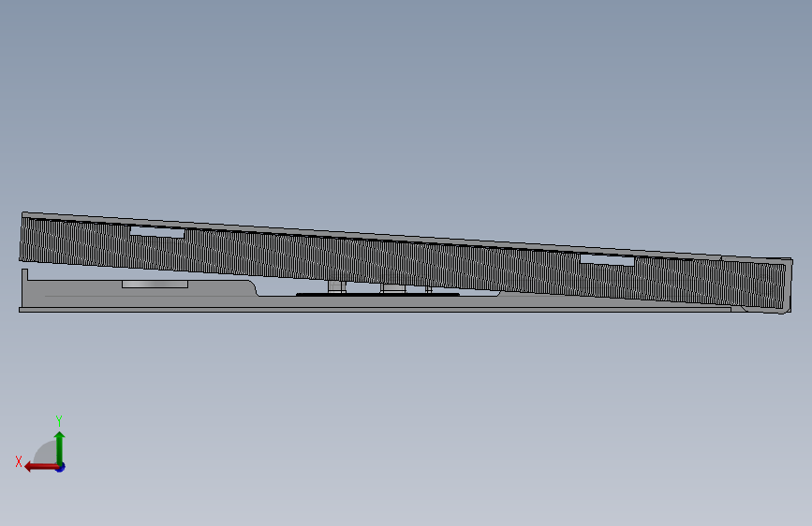Click the blue Z axis dot of triad

[x=61, y=468]
